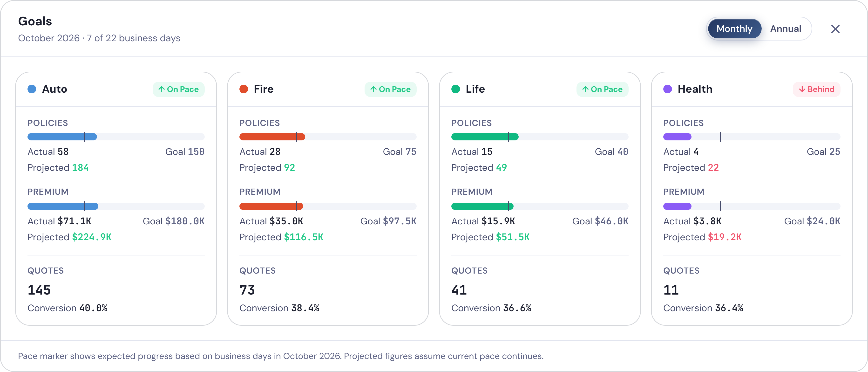
Task: Click the Health Behind status badge
Action: coord(816,89)
